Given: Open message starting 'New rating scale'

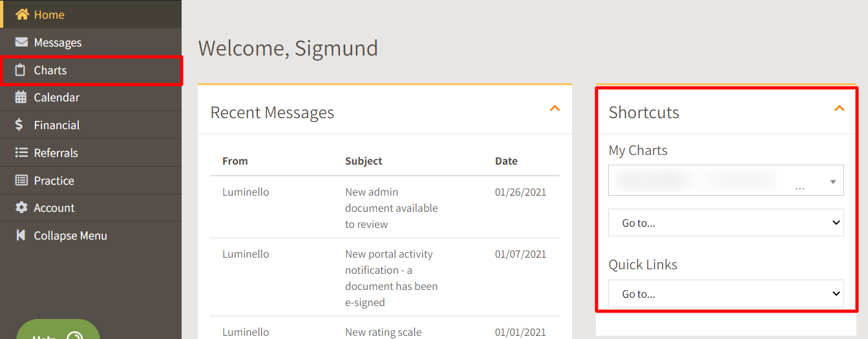Looking at the screenshot, I should 383,332.
